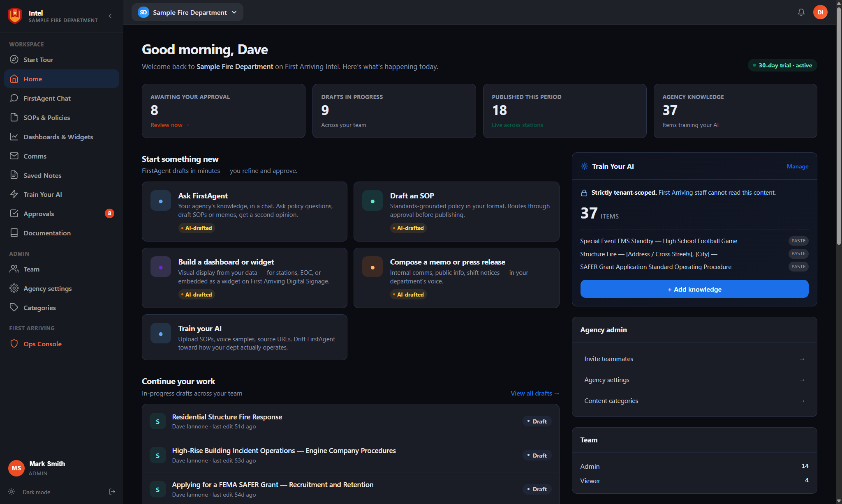Open Applying for a FEMA SAFER Grant draft
The width and height of the screenshot is (842, 504).
351,489
